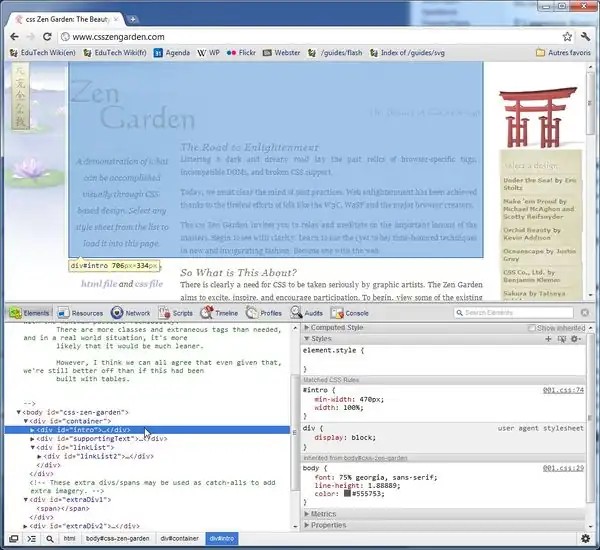Click the inspect element magnifier icon
The height and width of the screenshot is (550, 600).
tap(48, 539)
